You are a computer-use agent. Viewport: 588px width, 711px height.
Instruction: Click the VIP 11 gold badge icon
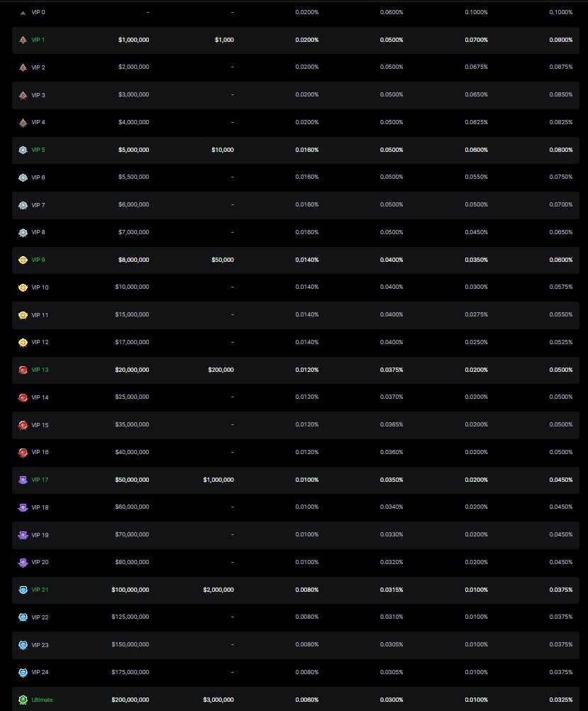[x=23, y=315]
